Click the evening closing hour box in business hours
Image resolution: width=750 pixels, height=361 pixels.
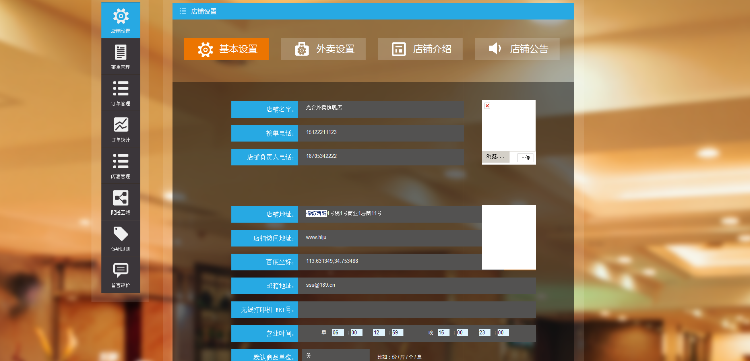[x=485, y=333]
